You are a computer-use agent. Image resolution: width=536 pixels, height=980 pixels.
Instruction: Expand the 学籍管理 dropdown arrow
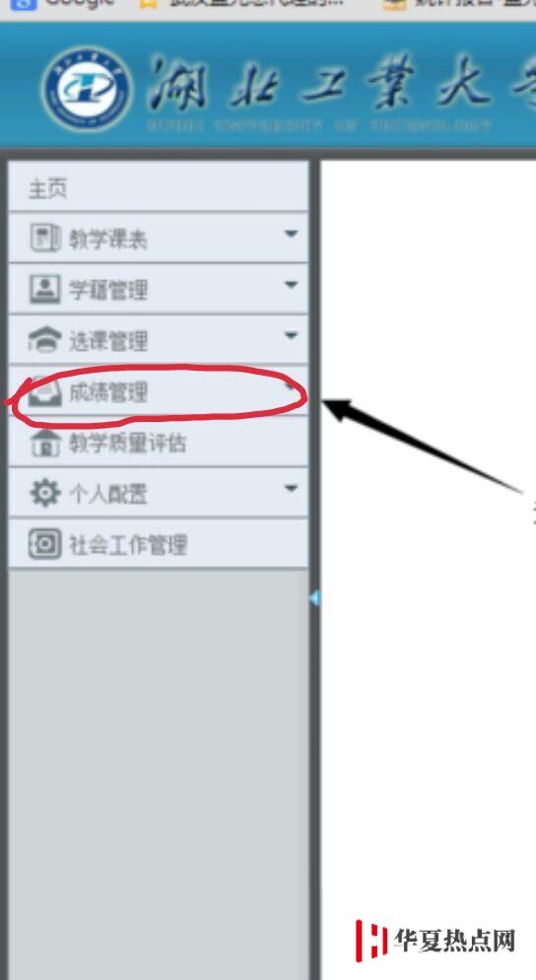click(x=291, y=285)
